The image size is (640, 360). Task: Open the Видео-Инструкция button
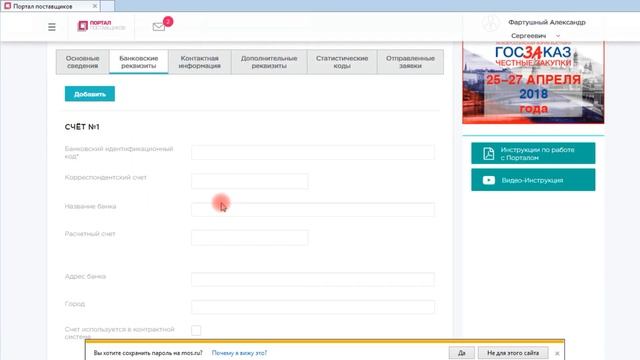pos(533,180)
